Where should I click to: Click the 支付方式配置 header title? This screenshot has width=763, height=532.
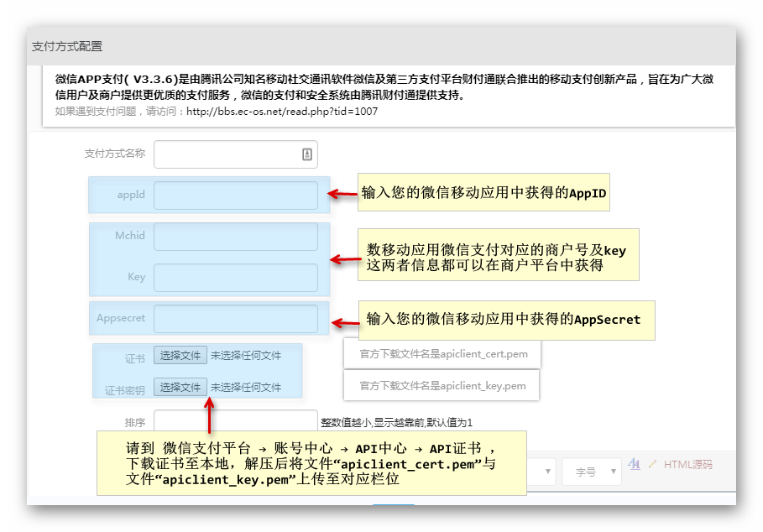67,47
